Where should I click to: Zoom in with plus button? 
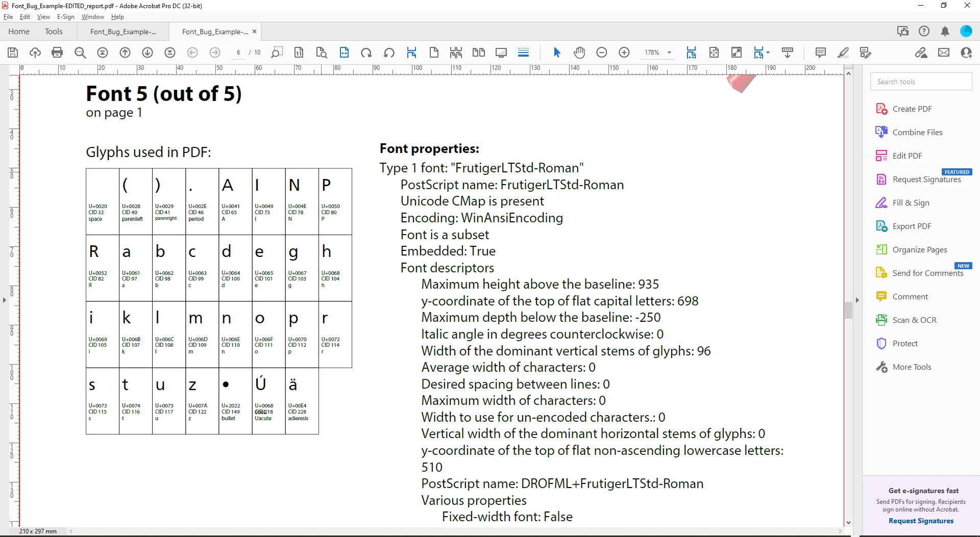pyautogui.click(x=624, y=53)
